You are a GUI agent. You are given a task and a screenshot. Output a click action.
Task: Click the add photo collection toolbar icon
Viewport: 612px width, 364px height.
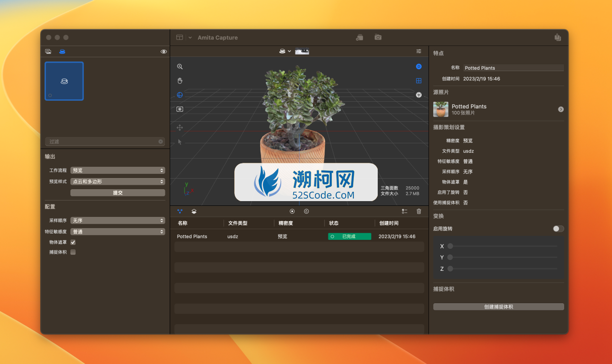pos(360,37)
